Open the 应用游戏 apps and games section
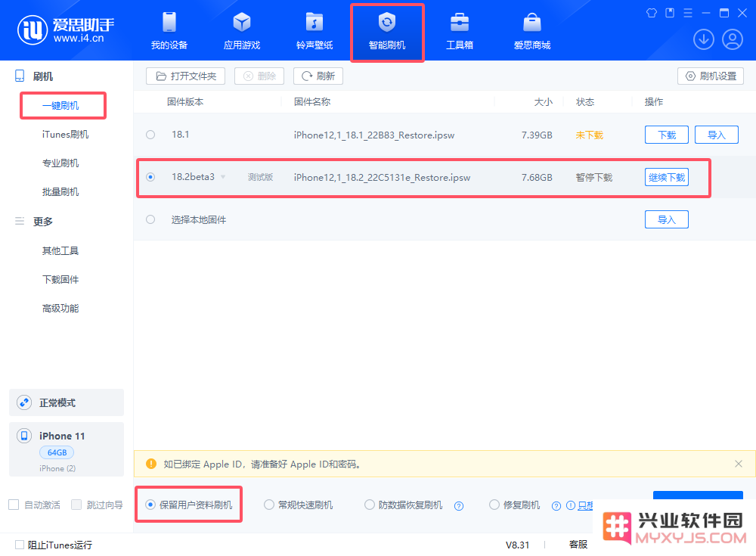The width and height of the screenshot is (756, 556). [242, 31]
